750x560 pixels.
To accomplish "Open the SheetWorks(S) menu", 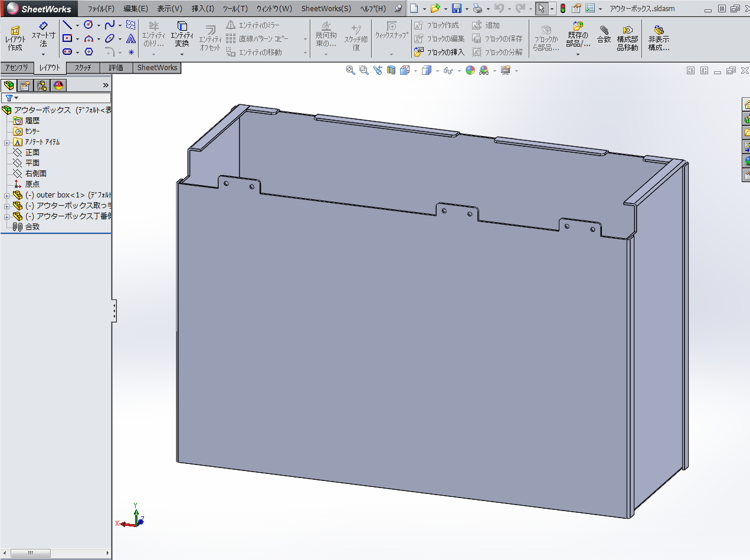I will [326, 9].
